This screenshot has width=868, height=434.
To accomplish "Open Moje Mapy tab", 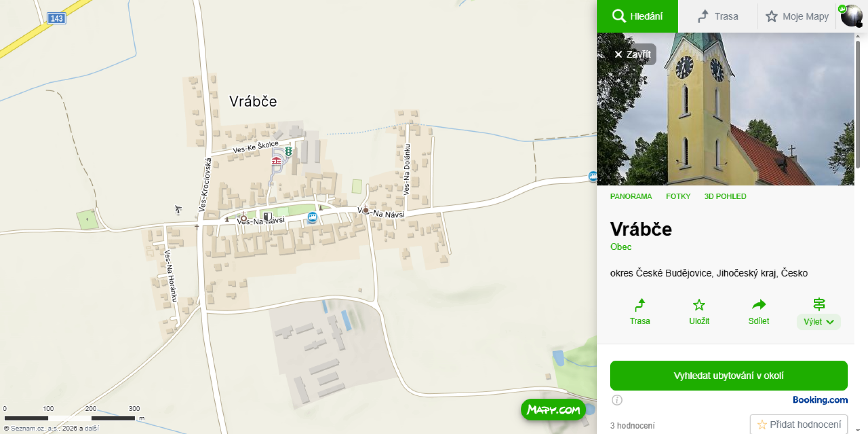I will 797,16.
